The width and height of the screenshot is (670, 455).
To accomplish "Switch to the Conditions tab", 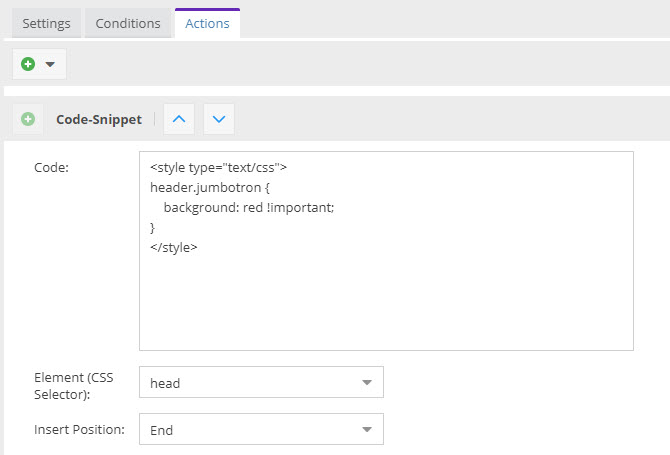I will (x=127, y=23).
